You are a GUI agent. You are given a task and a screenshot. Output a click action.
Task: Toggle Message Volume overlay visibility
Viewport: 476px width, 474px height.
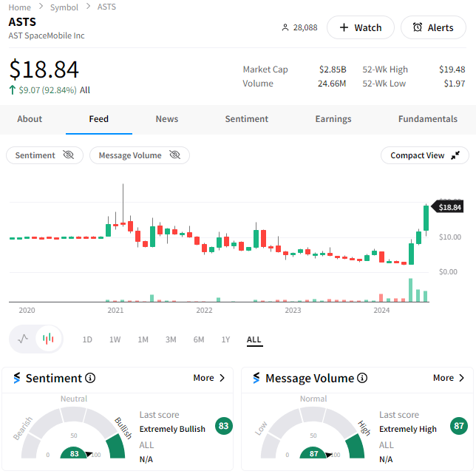coord(140,155)
